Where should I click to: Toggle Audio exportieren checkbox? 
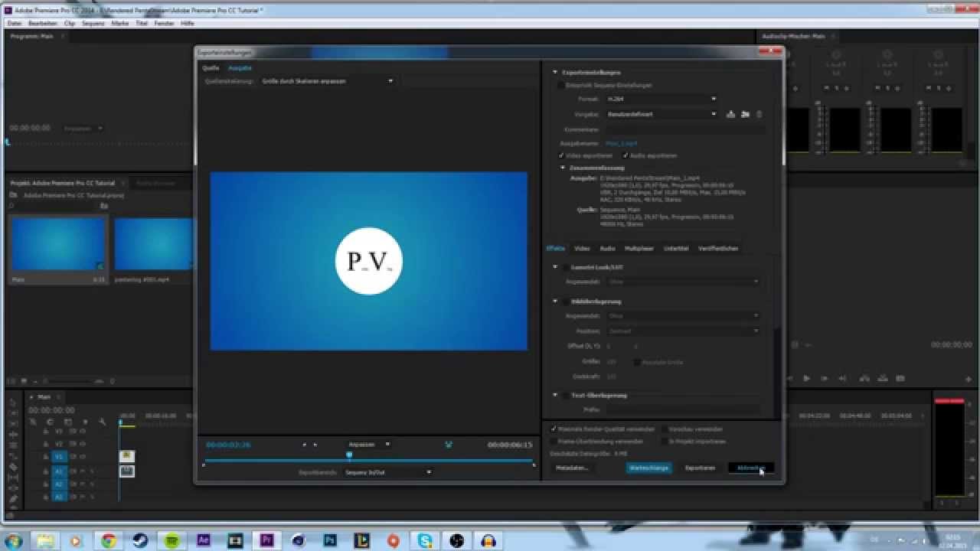[626, 155]
